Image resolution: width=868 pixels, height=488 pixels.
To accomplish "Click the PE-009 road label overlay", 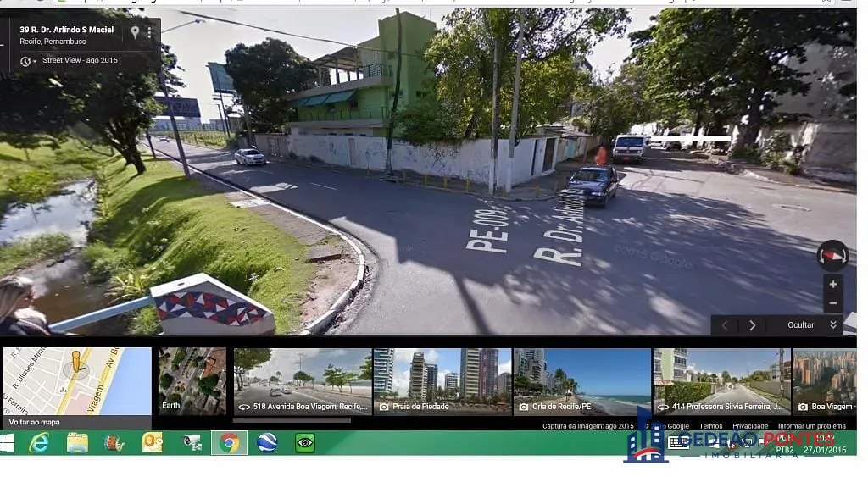I will (x=488, y=229).
